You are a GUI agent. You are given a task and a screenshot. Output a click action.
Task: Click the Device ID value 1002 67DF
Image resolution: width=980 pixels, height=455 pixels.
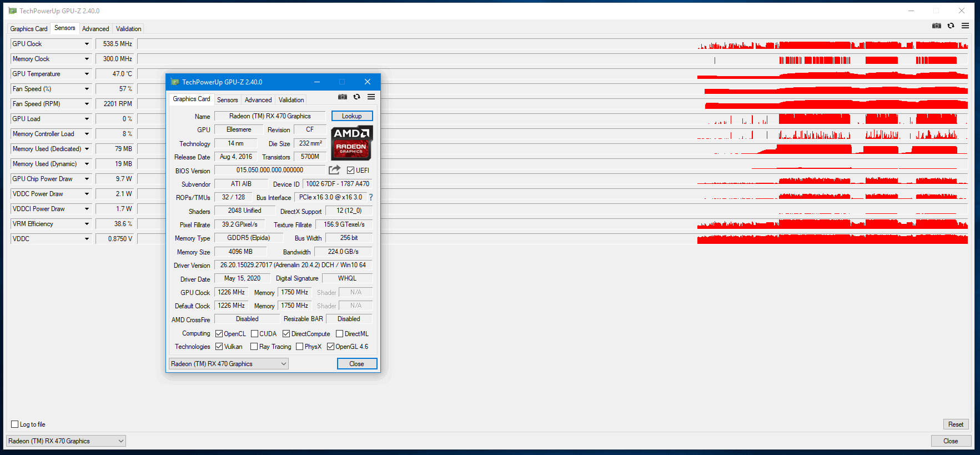[x=338, y=184]
